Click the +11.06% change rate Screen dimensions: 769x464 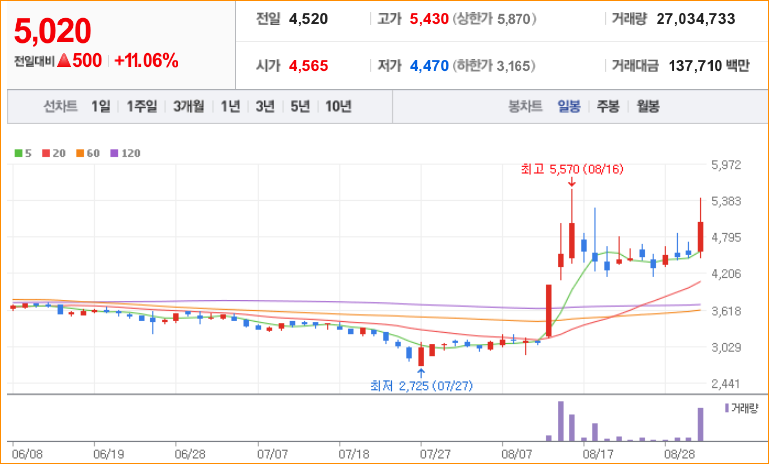146,61
